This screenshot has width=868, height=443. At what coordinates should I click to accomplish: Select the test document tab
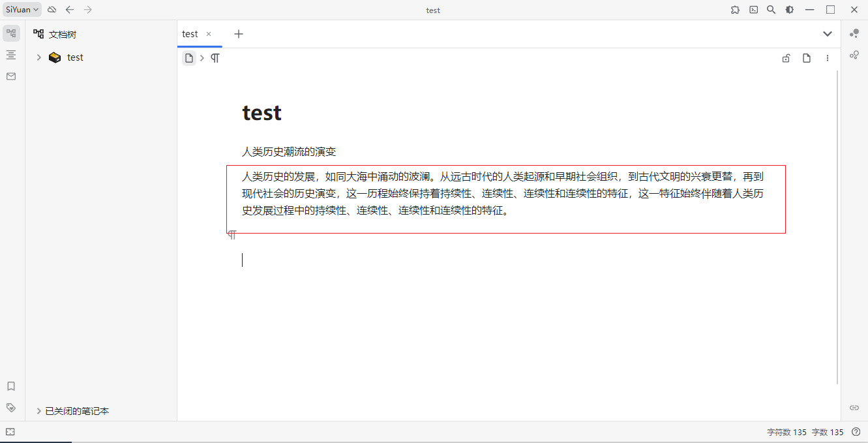190,34
